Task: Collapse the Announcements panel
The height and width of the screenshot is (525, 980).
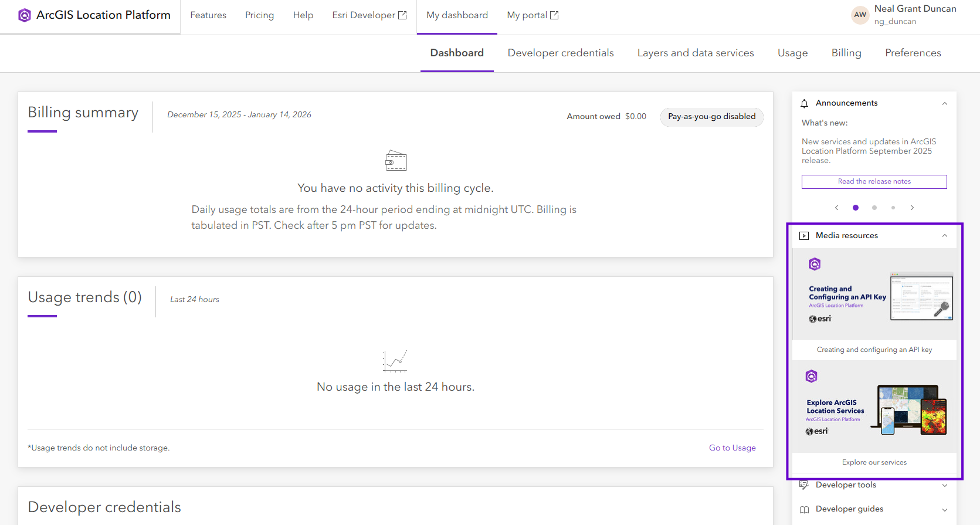Action: tap(945, 103)
